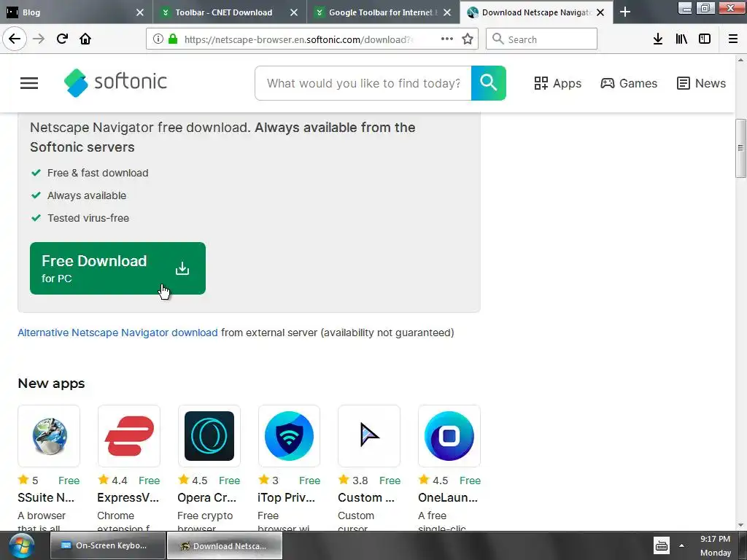
Task: Open the Library bookshelf icon
Action: [x=681, y=39]
